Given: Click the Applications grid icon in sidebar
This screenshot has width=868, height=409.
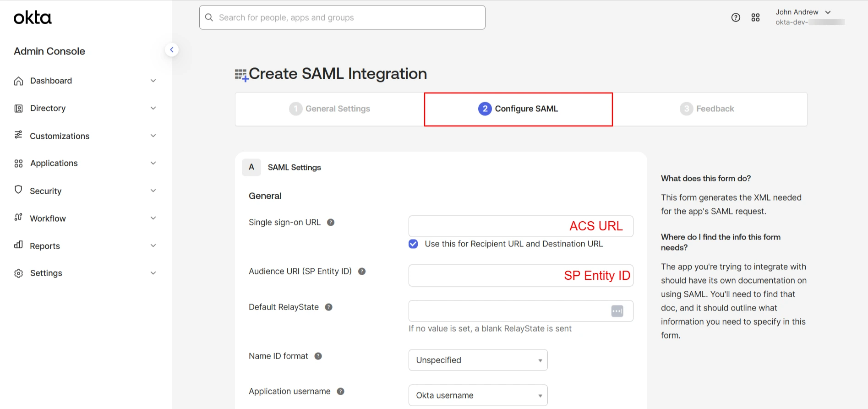Looking at the screenshot, I should [18, 164].
